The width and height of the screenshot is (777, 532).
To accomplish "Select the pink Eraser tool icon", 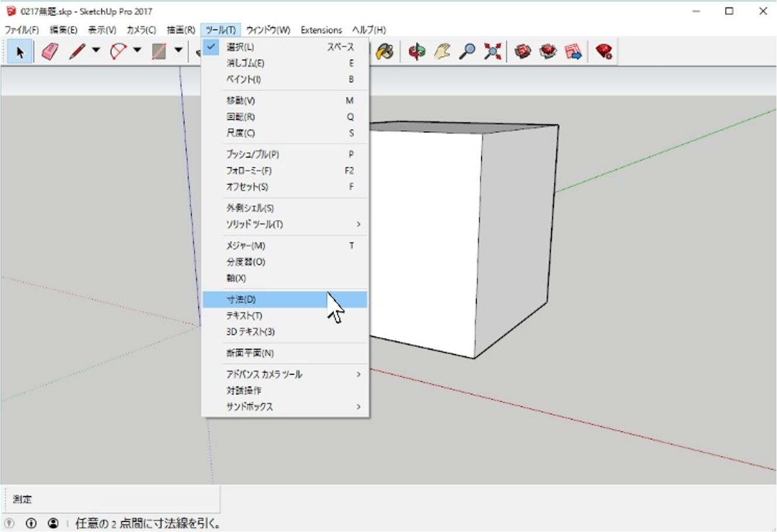I will point(50,52).
